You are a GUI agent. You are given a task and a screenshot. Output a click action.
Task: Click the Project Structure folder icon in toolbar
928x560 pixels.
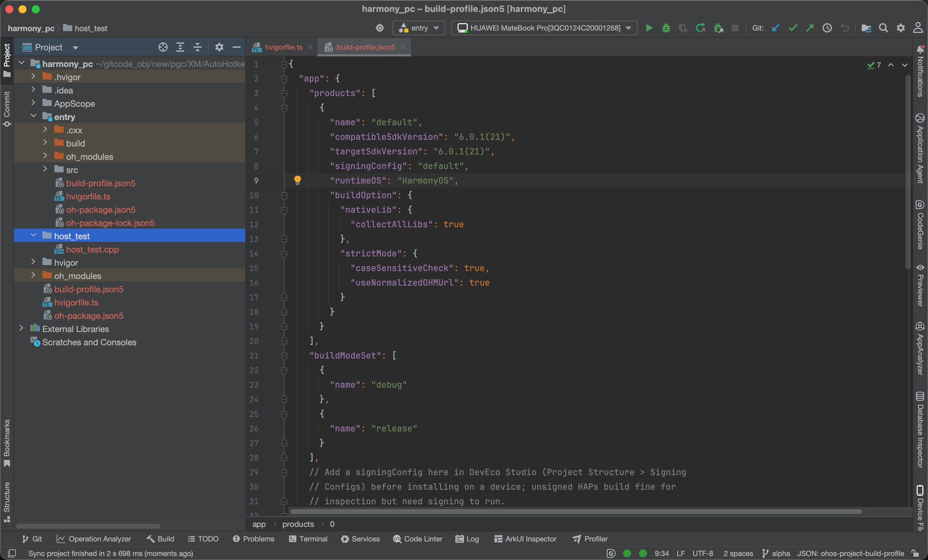866,28
